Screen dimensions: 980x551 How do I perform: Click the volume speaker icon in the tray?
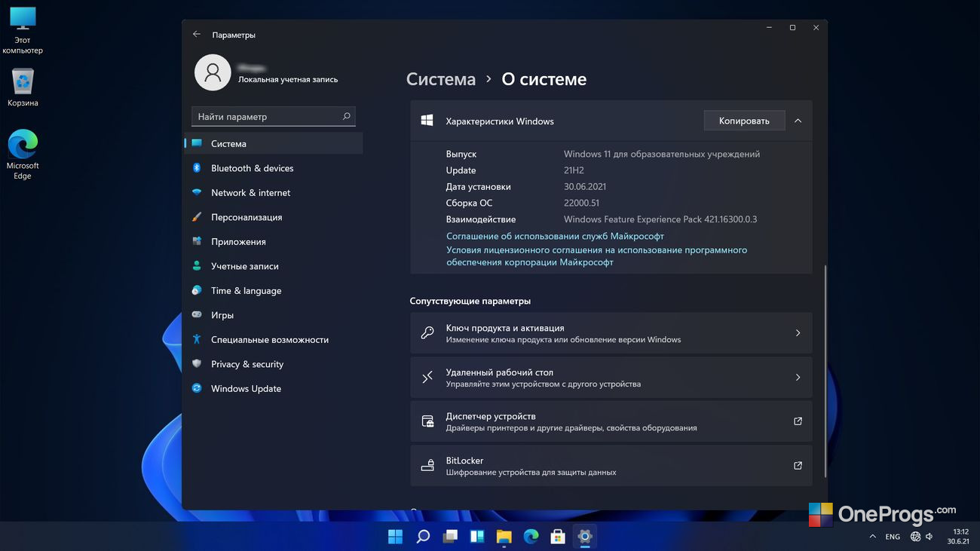click(929, 537)
